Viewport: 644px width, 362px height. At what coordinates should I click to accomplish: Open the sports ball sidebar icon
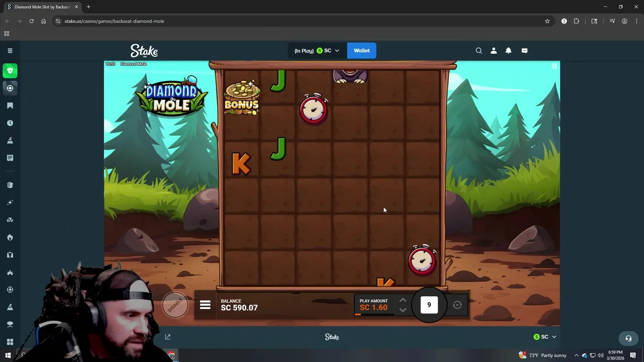tap(10, 88)
